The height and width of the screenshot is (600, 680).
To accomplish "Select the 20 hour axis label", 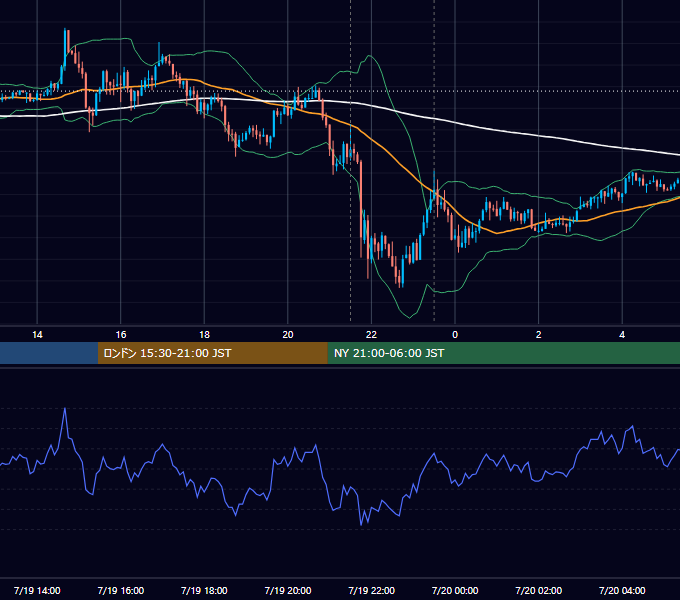I will pyautogui.click(x=288, y=335).
